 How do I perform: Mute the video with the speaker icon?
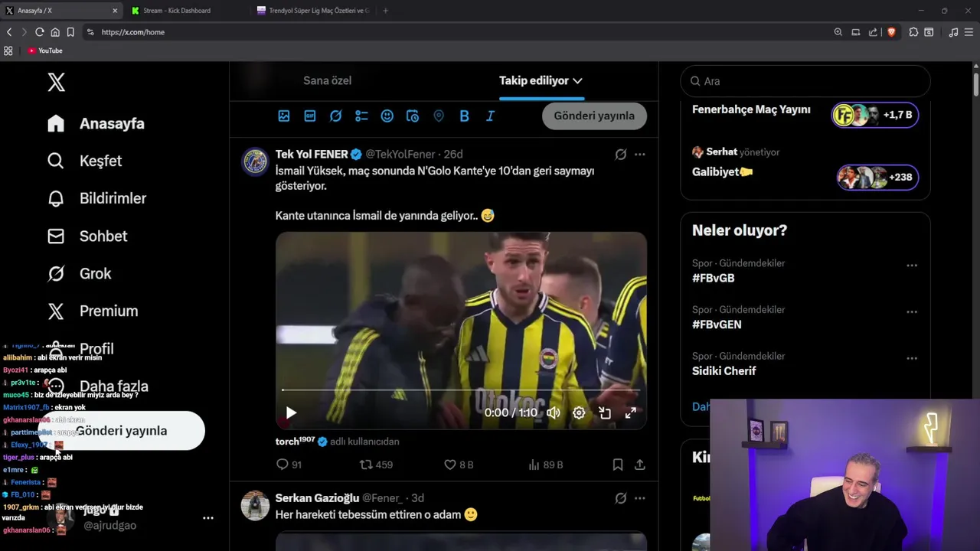click(553, 413)
